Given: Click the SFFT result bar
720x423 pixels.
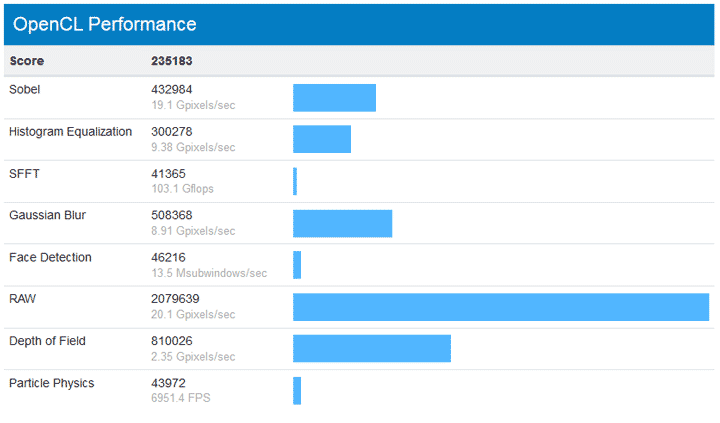Looking at the screenshot, I should click(x=295, y=181).
